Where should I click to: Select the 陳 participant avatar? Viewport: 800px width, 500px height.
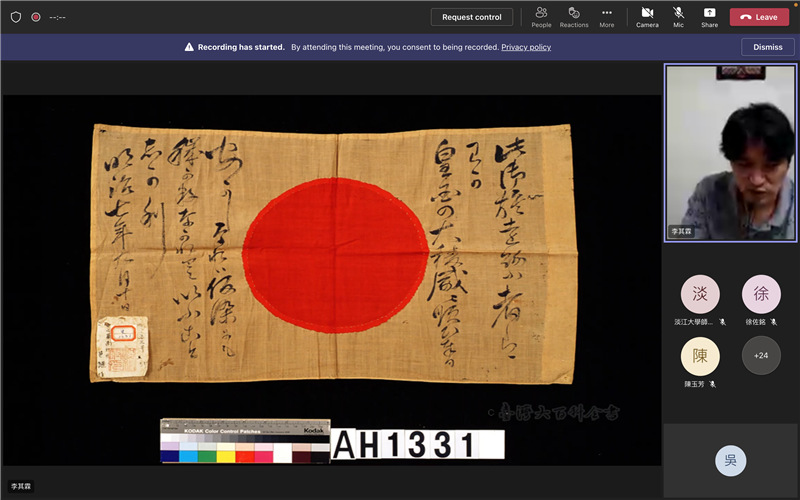pos(700,356)
